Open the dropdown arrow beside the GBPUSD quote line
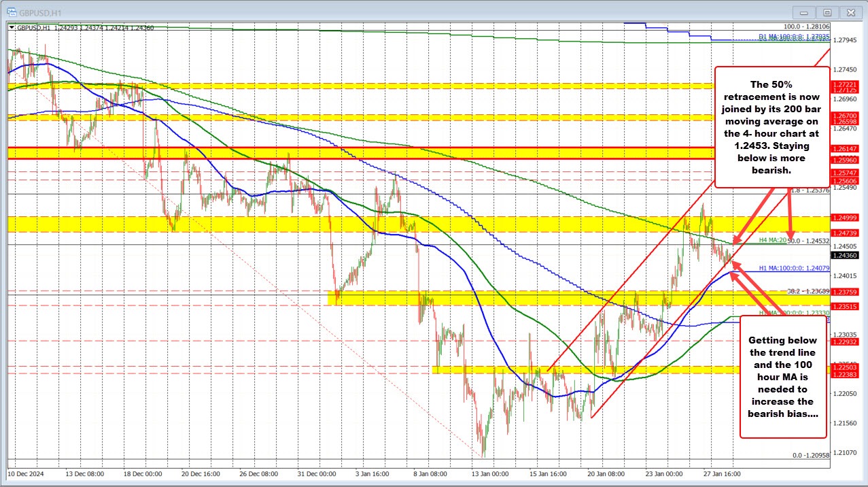Viewport: 868px width, 487px height. (12, 27)
